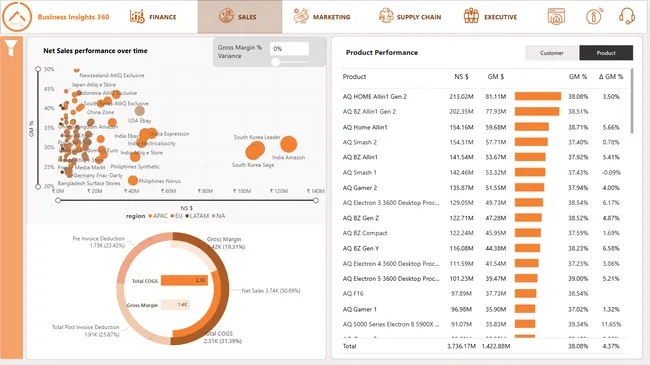This screenshot has width=650, height=365.
Task: Select AQ 5000 Series Electron 8 5900X row
Action: click(484, 324)
